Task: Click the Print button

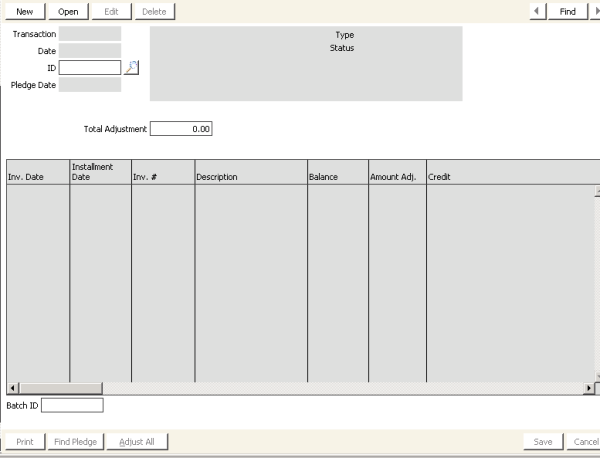Action: coord(25,442)
